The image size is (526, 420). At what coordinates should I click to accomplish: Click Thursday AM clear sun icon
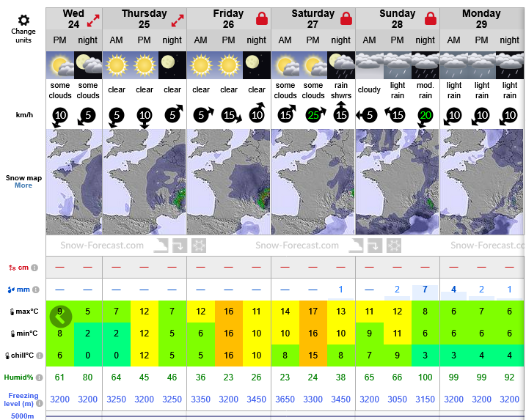(x=117, y=65)
